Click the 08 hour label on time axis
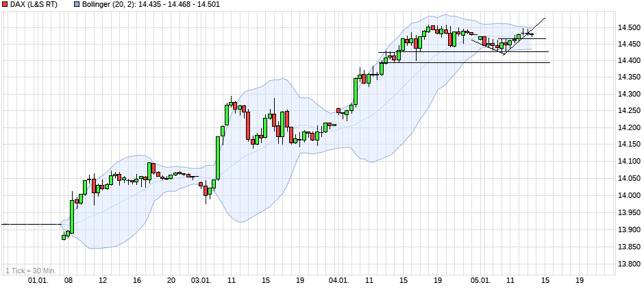The height and width of the screenshot is (298, 644). (x=68, y=280)
